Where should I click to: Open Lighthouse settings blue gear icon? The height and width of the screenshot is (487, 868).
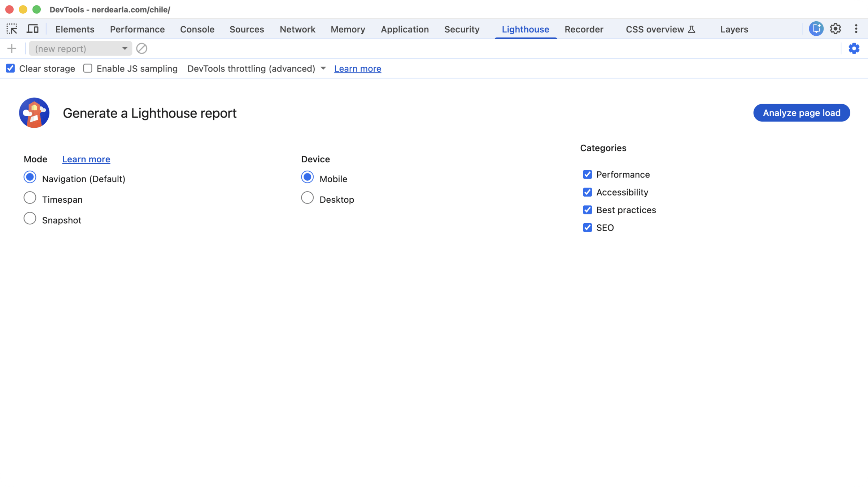(854, 48)
